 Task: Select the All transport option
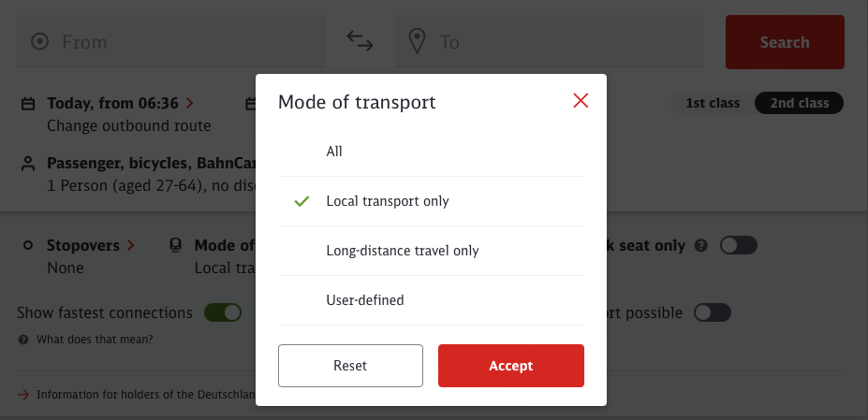tap(432, 152)
